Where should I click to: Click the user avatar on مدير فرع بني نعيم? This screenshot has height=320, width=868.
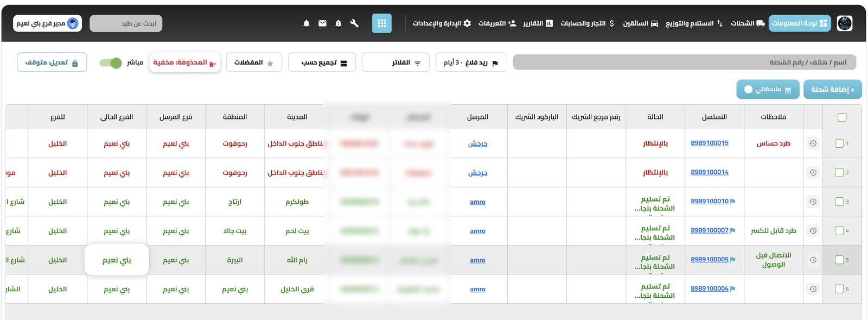click(x=73, y=23)
